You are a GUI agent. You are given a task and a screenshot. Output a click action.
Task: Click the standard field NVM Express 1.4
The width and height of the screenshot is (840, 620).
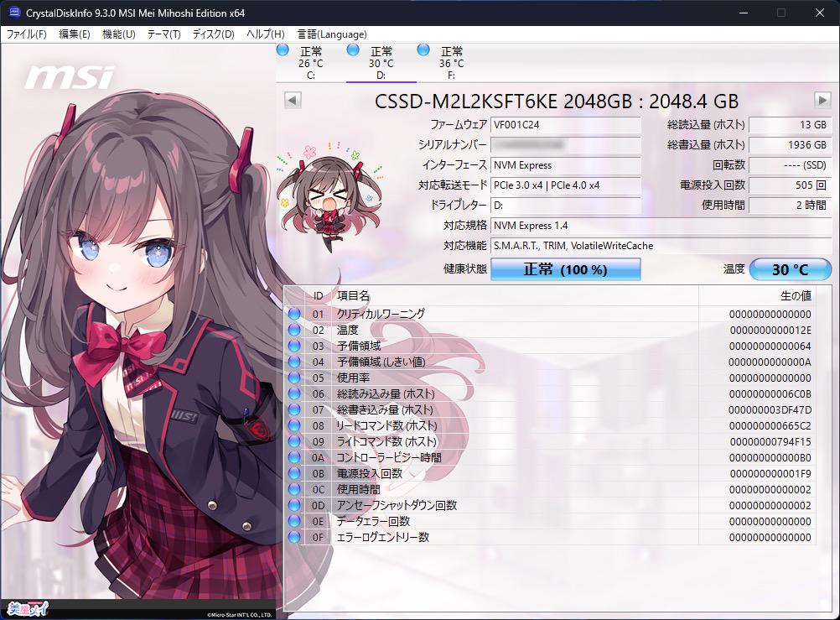661,225
